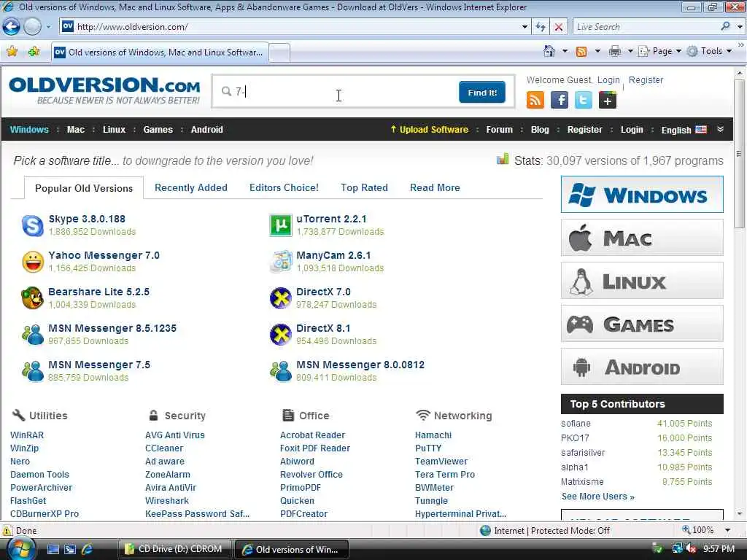Open the WinRAR link under Utilities

[27, 435]
